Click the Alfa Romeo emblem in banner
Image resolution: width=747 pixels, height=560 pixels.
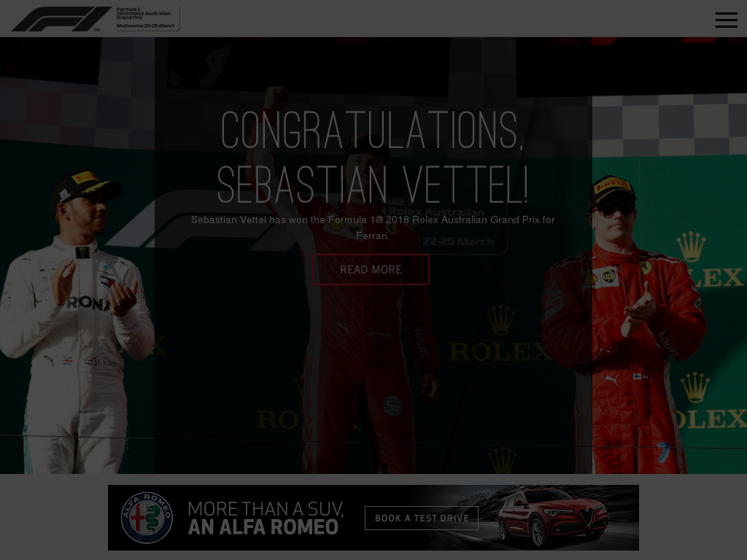(x=147, y=518)
